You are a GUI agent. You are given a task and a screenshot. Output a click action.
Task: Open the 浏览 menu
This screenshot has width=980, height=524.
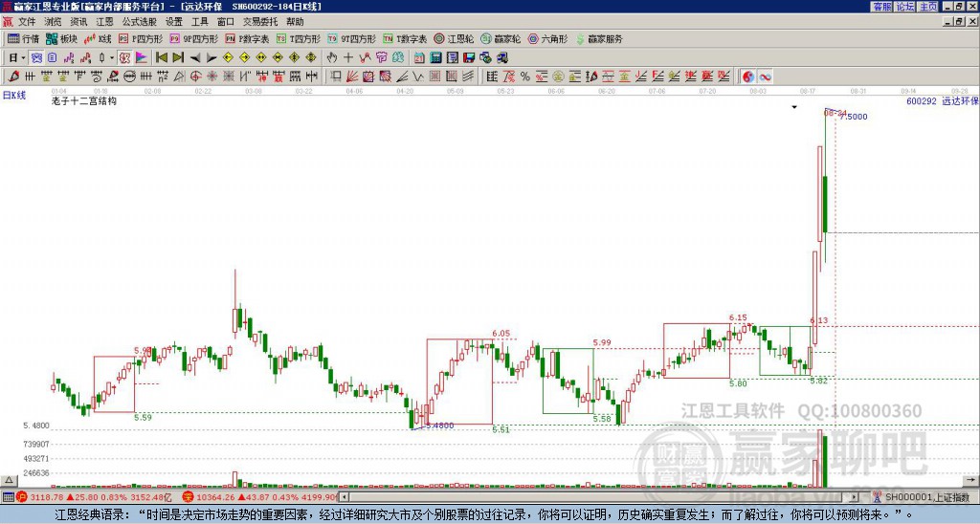pyautogui.click(x=54, y=22)
